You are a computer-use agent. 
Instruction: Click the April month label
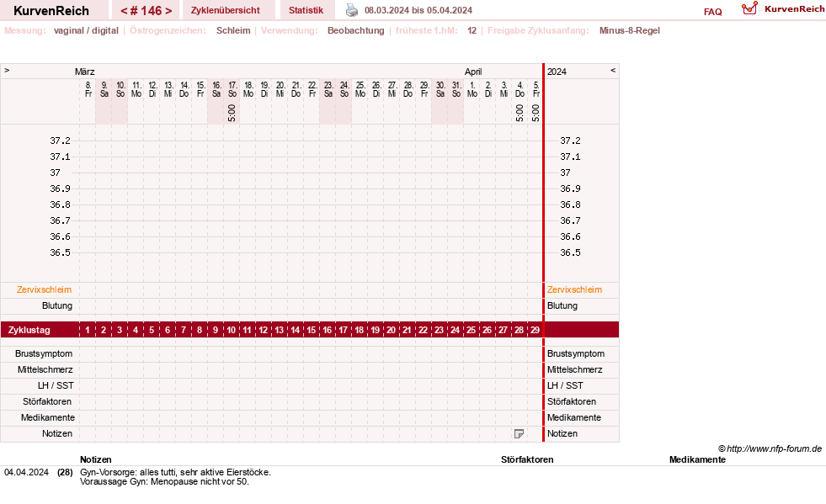pos(473,72)
